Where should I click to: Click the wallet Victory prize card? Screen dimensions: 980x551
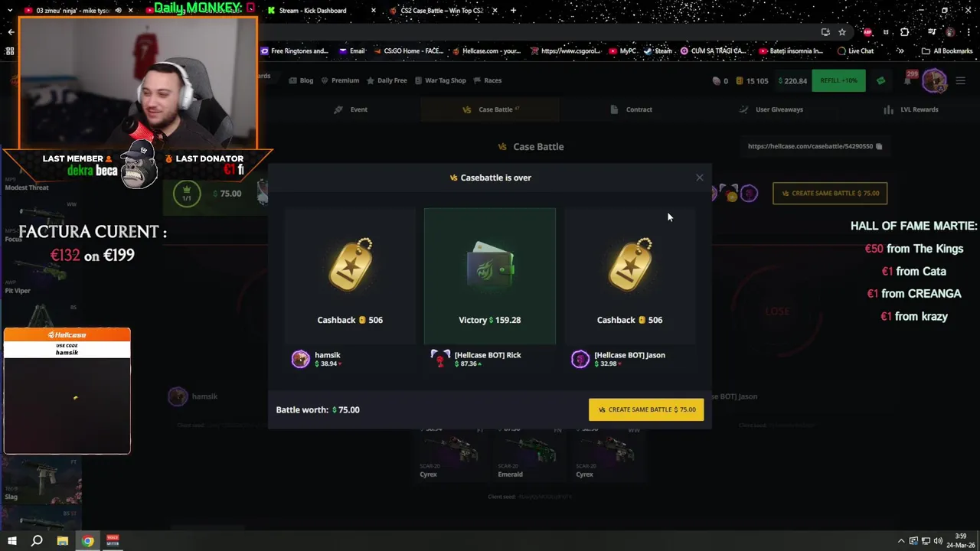(x=490, y=275)
